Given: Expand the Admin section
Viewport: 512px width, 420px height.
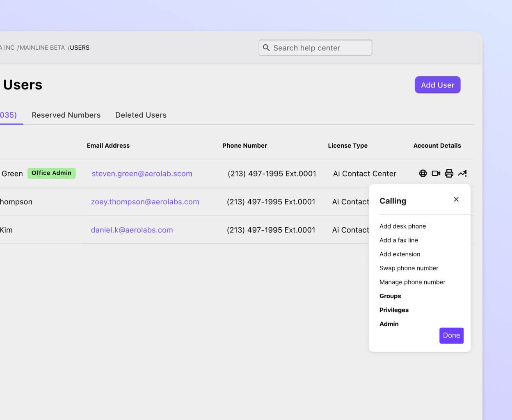Looking at the screenshot, I should point(389,324).
